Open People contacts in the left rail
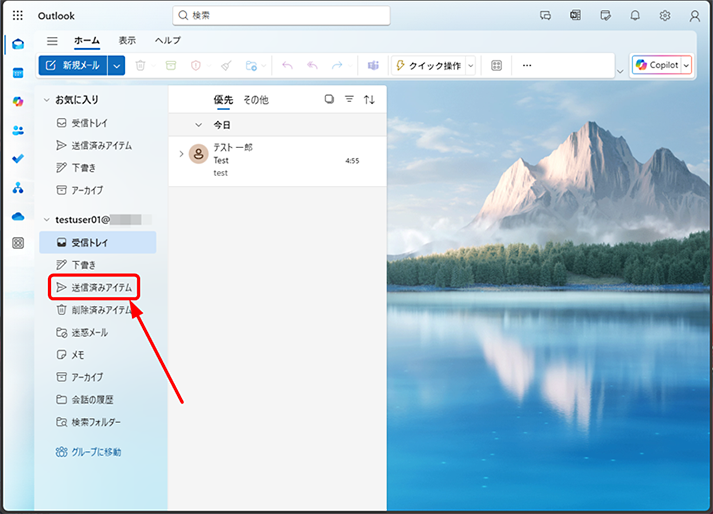 click(18, 131)
